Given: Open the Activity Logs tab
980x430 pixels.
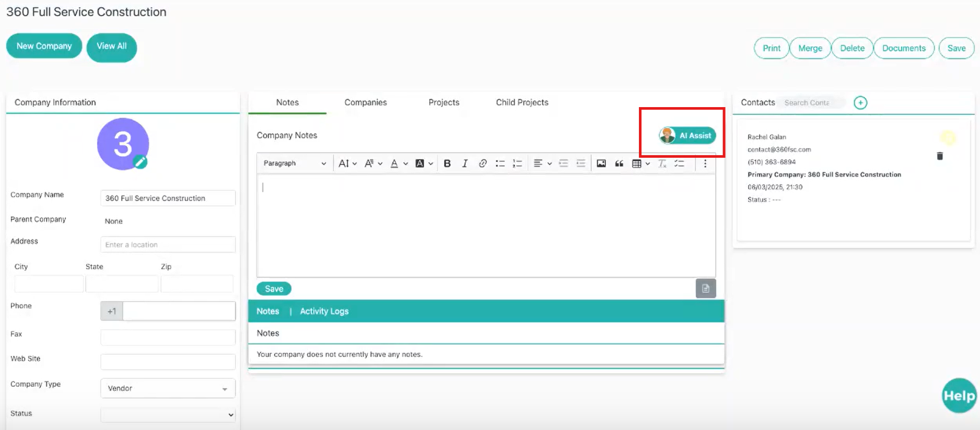Looking at the screenshot, I should 324,311.
